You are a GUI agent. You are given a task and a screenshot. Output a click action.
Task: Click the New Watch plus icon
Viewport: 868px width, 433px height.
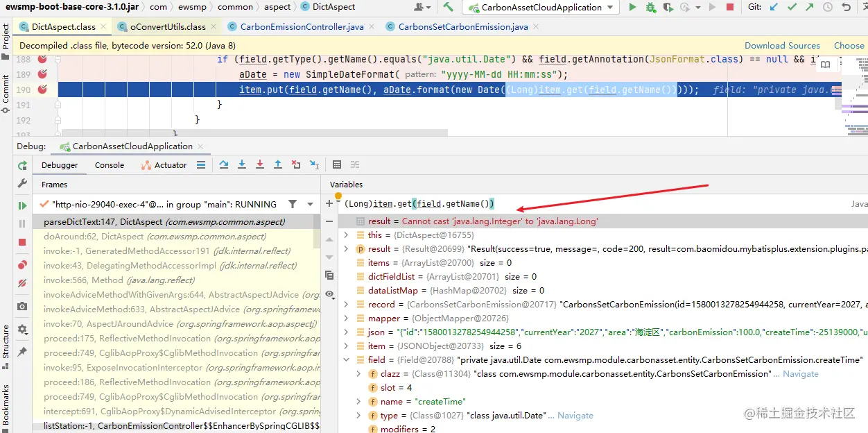(329, 203)
